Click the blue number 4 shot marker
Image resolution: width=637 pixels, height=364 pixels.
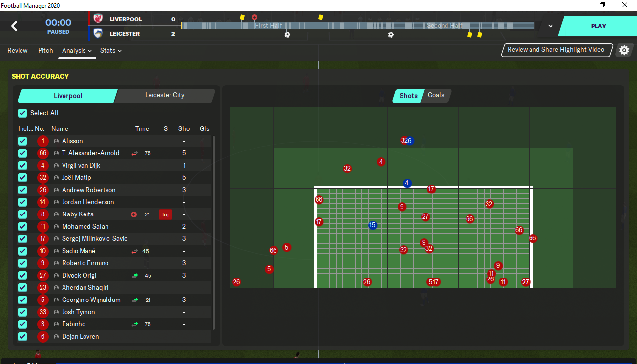point(407,183)
